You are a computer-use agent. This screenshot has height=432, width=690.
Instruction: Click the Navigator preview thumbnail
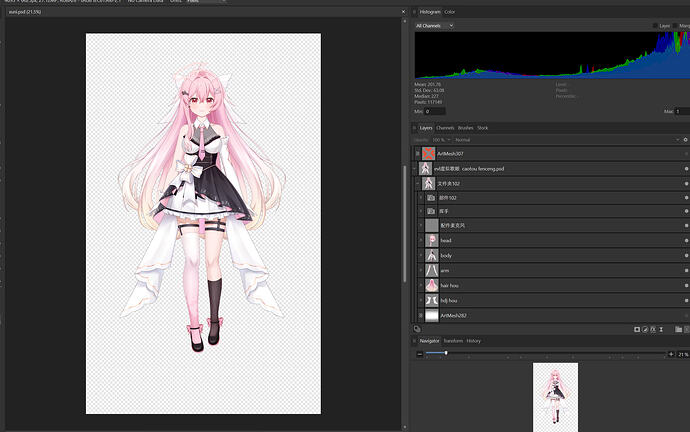click(555, 397)
